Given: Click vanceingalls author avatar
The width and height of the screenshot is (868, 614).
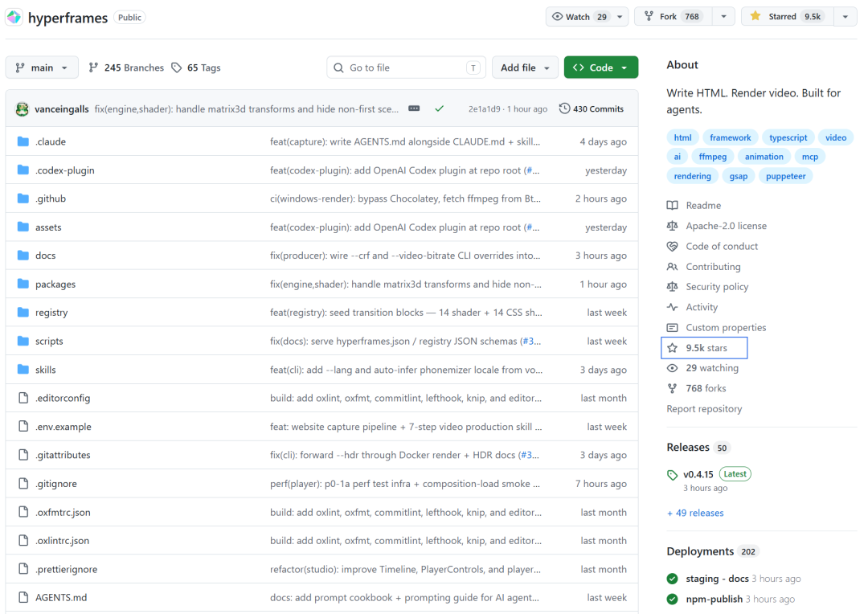Looking at the screenshot, I should (22, 108).
